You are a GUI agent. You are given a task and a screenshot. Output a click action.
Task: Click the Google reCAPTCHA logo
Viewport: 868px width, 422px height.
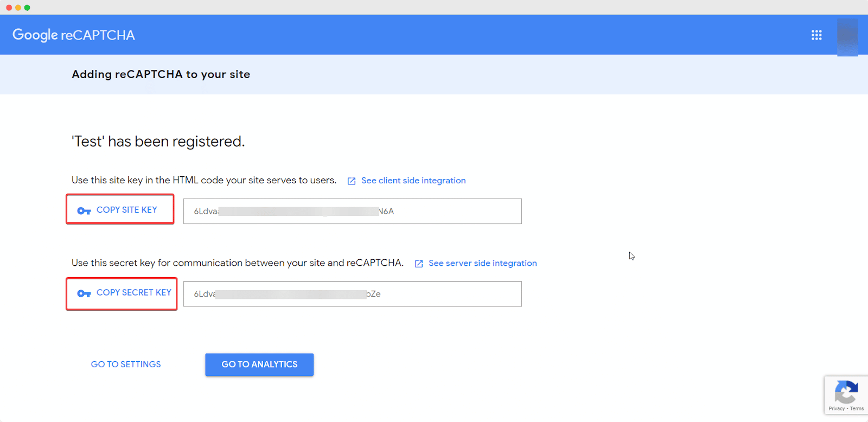coord(74,35)
